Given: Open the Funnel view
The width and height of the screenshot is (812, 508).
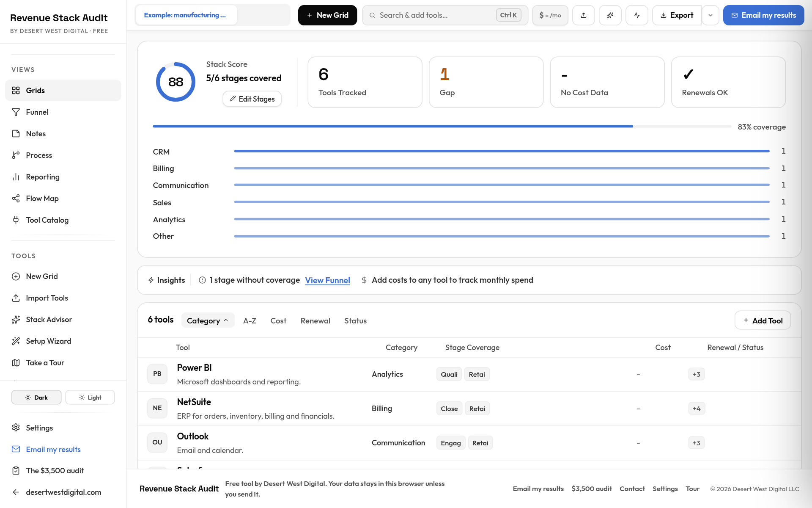Looking at the screenshot, I should [x=63, y=112].
